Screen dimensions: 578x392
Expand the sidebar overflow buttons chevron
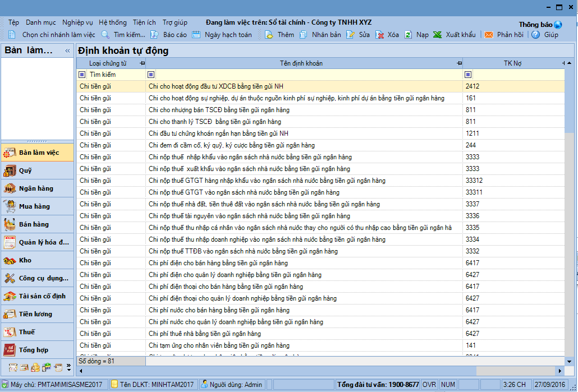tap(68, 367)
